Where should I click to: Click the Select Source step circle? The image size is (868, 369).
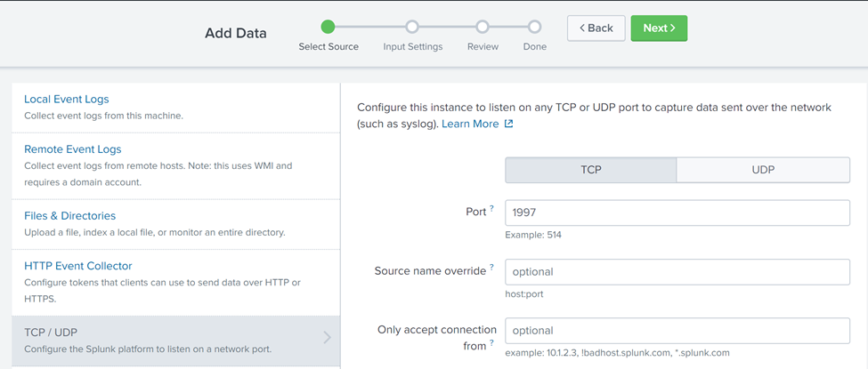click(329, 27)
